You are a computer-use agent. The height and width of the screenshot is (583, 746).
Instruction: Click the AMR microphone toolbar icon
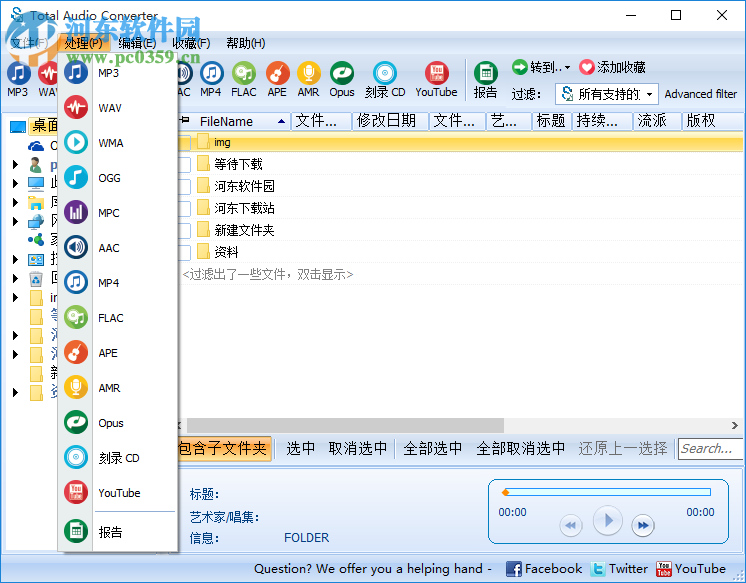[308, 79]
